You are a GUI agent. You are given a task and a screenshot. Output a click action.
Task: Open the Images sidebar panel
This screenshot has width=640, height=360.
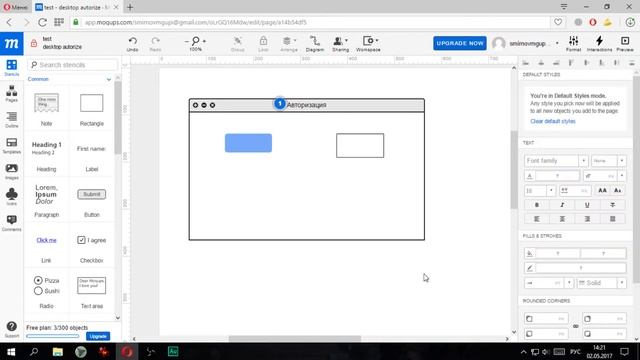click(11, 171)
